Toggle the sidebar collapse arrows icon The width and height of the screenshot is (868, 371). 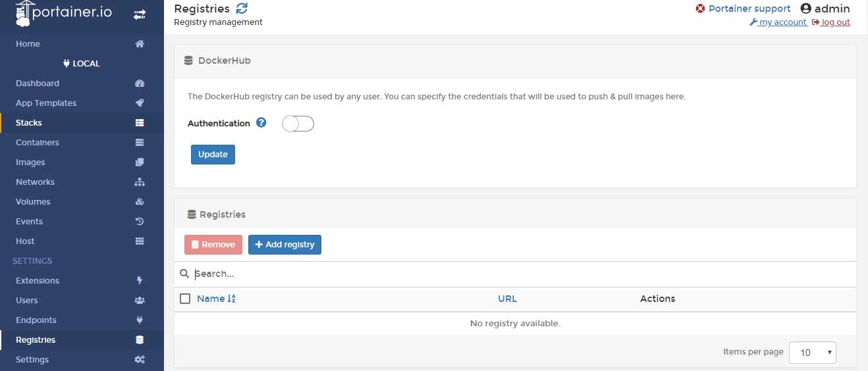coord(140,14)
